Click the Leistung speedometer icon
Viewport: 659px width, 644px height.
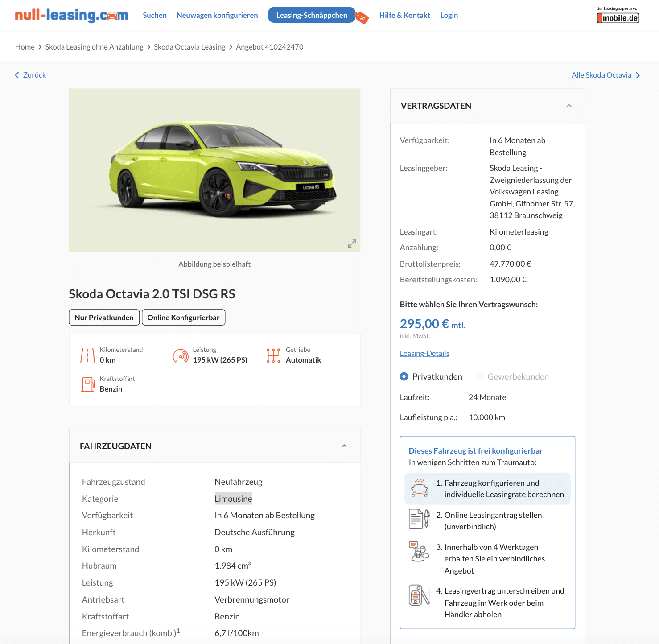[x=181, y=355]
